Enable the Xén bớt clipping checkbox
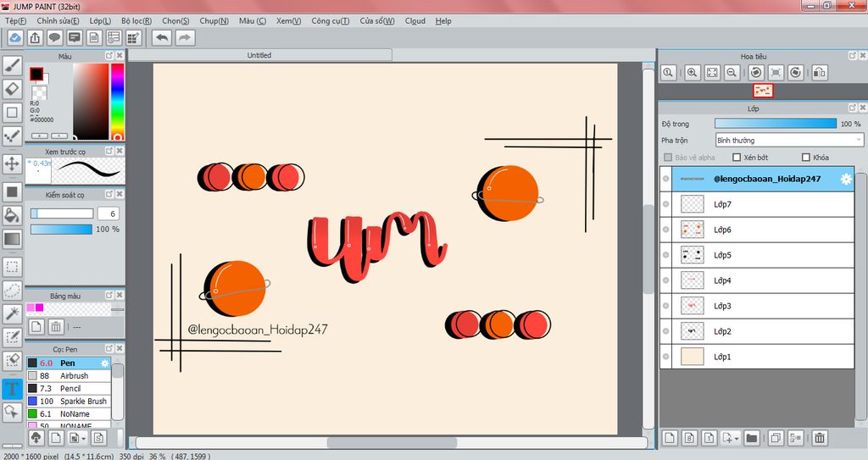This screenshot has width=868, height=460. click(x=737, y=158)
